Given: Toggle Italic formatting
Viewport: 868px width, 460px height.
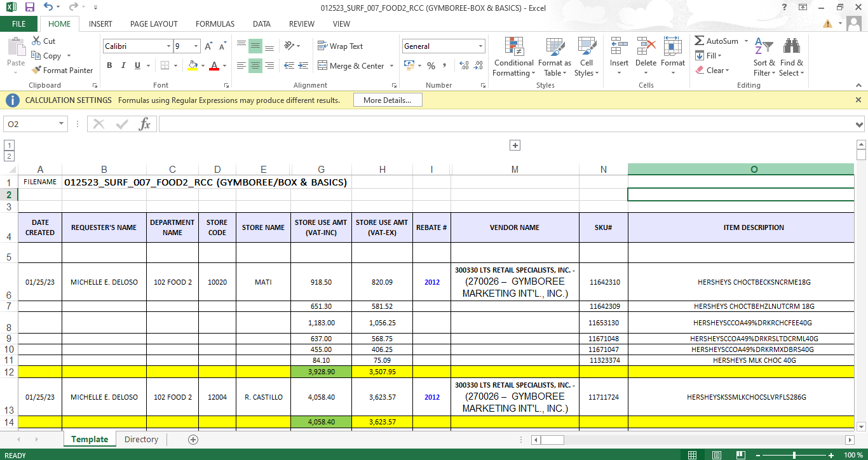Looking at the screenshot, I should coord(123,65).
